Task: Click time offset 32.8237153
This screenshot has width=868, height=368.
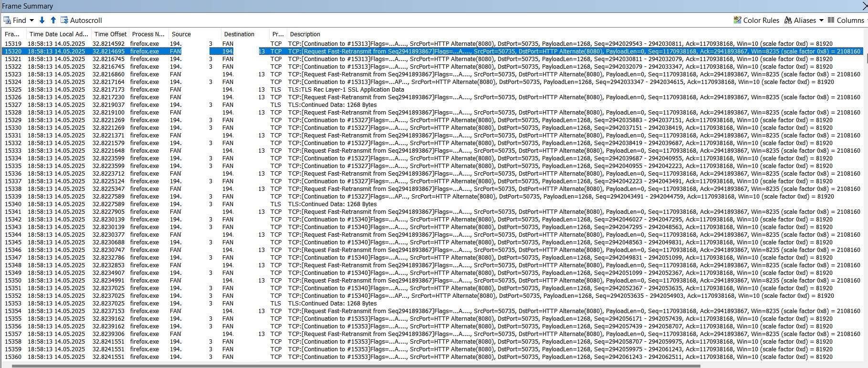Action: (108, 311)
